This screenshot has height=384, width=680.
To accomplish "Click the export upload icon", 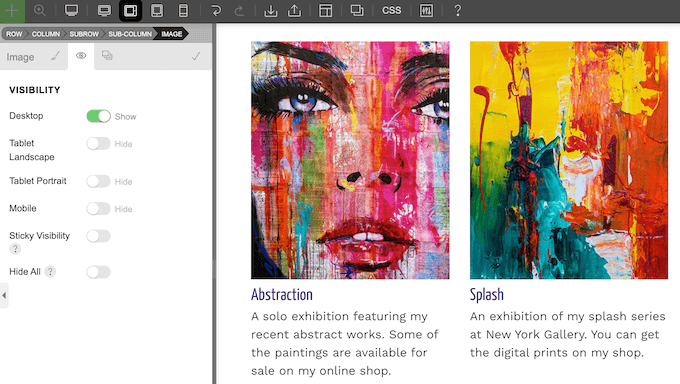I will (x=294, y=10).
